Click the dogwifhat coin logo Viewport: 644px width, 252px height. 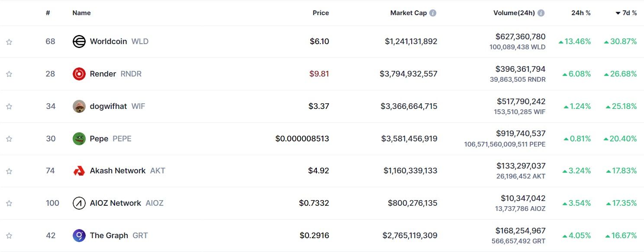[79, 106]
